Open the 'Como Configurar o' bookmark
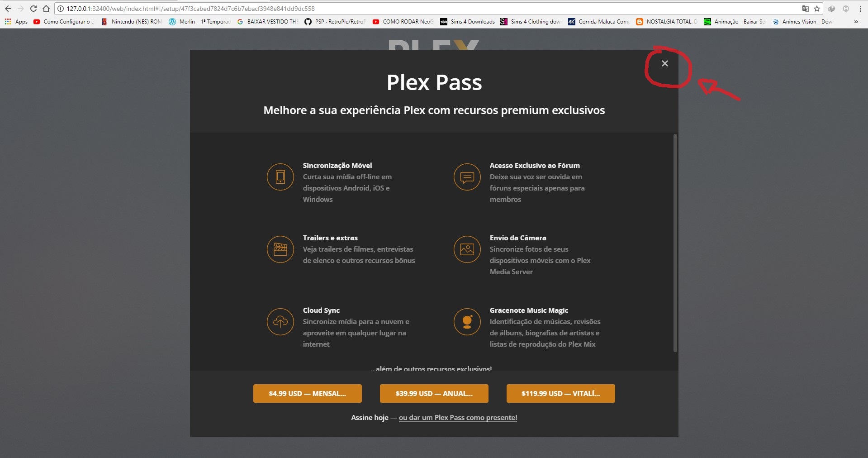Screen dimensions: 868x458 [64, 21]
